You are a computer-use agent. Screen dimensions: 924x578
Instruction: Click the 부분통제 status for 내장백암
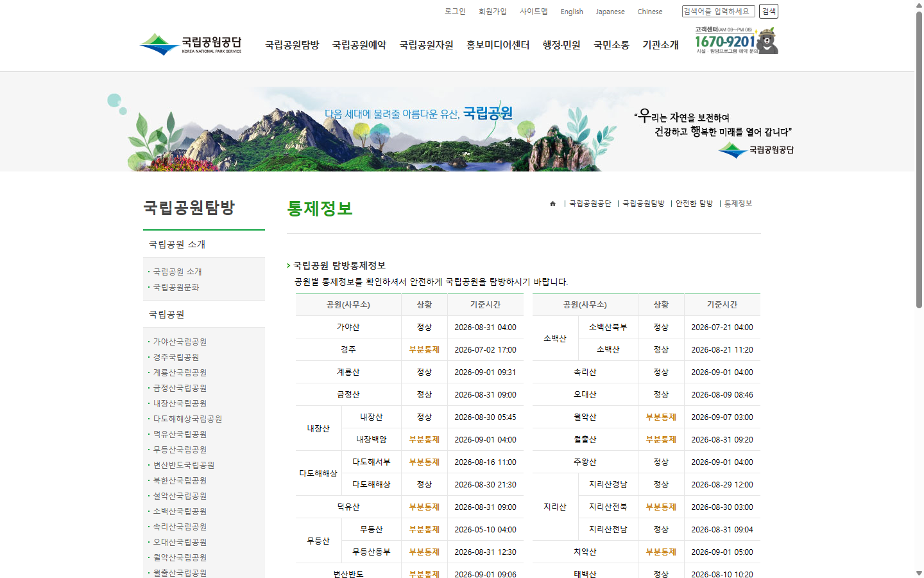[x=424, y=439]
